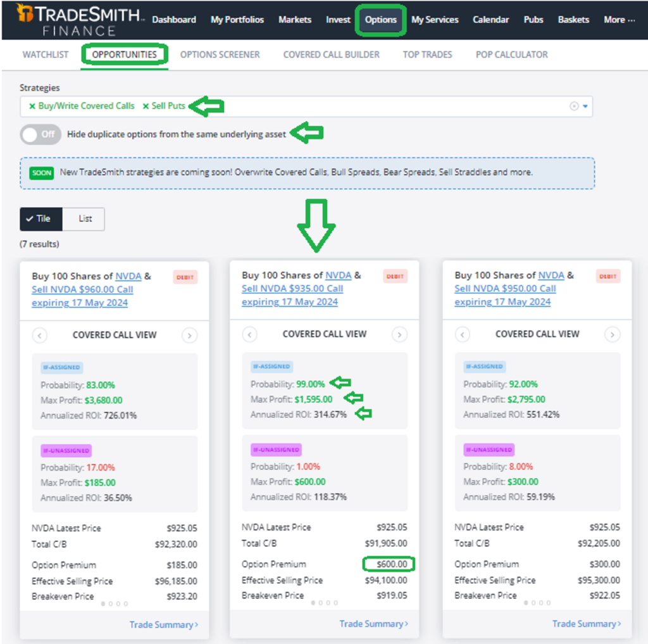Click NVDA ticker link on $960.00 card
648x644 pixels.
coord(128,276)
